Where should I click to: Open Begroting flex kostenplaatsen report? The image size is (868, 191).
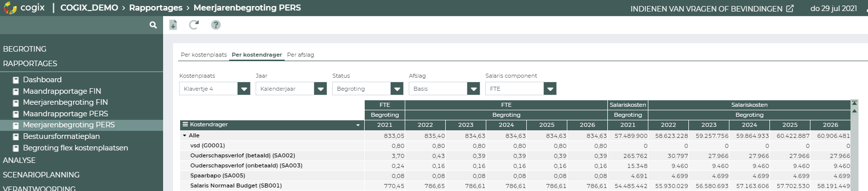coord(76,148)
